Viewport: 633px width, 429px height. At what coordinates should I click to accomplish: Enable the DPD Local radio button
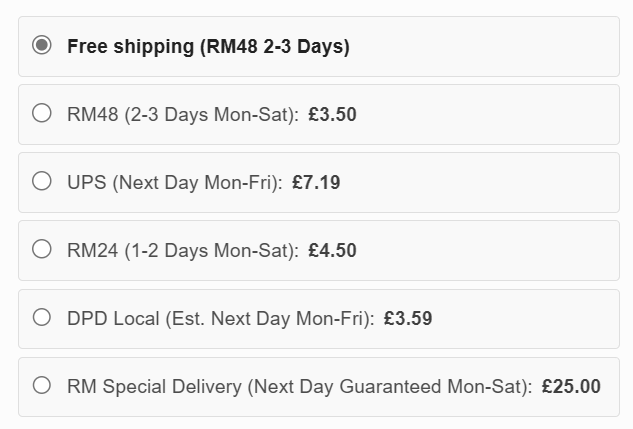[42, 318]
